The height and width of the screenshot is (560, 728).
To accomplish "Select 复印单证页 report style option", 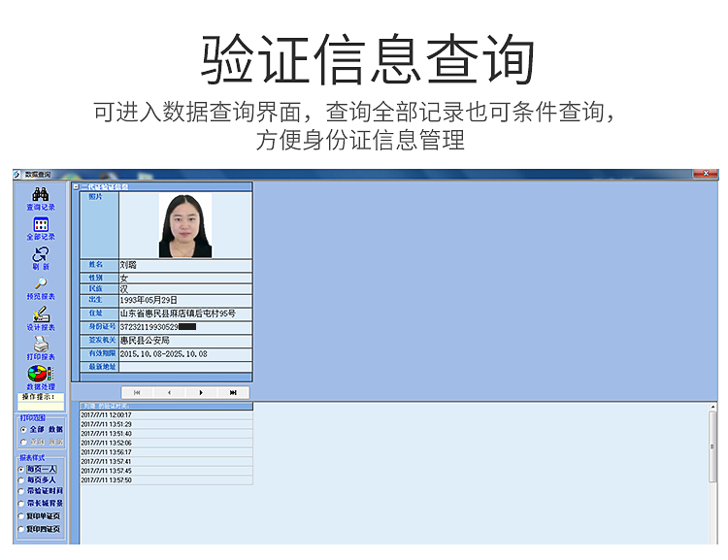I will 21,516.
